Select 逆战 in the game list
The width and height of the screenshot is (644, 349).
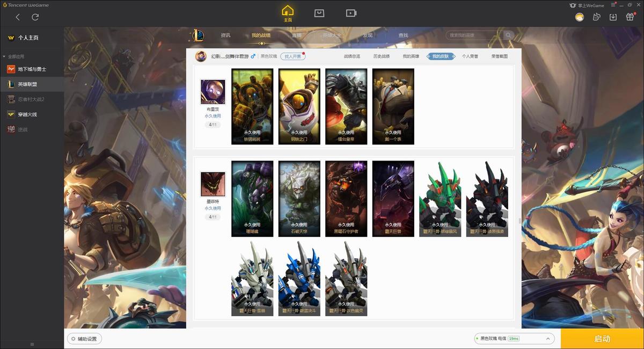click(x=32, y=129)
